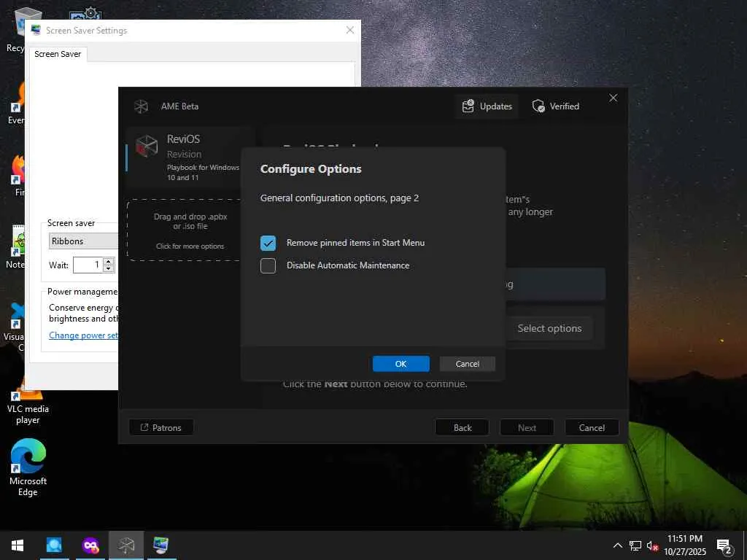Select the Screen Saver tab
Screen dimensions: 747x560
pos(58,54)
